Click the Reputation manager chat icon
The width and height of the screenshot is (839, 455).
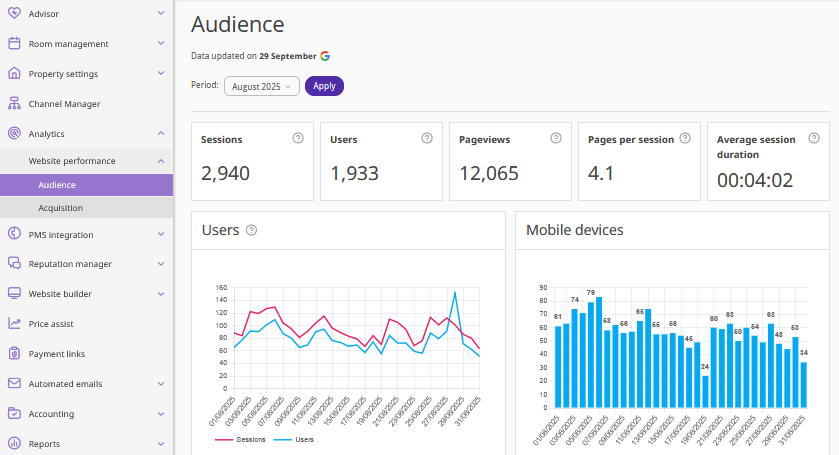14,263
